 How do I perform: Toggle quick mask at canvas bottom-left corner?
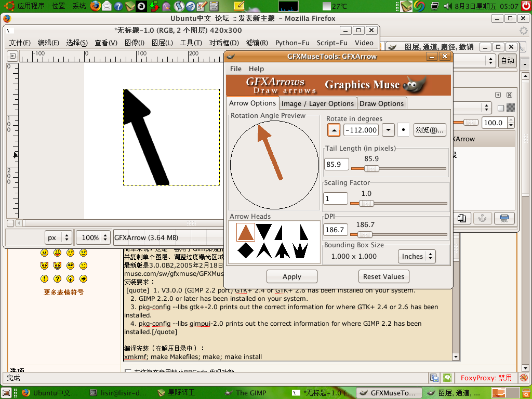10,223
